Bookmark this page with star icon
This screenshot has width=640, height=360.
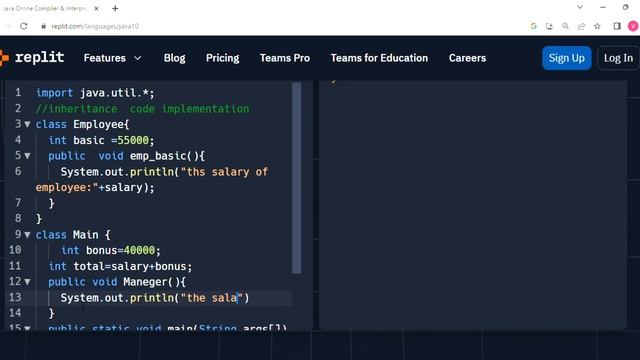[597, 26]
